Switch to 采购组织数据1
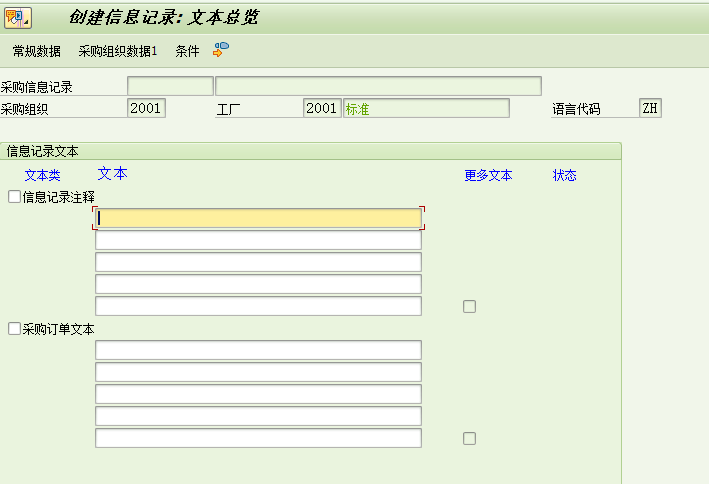Viewport: 709px width, 484px height. 118,51
